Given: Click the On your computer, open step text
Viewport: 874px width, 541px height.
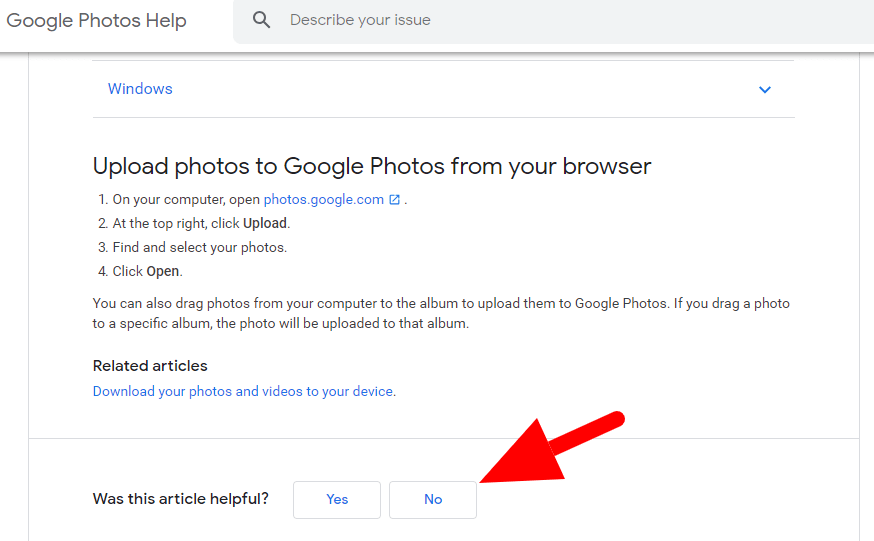Looking at the screenshot, I should click(186, 199).
